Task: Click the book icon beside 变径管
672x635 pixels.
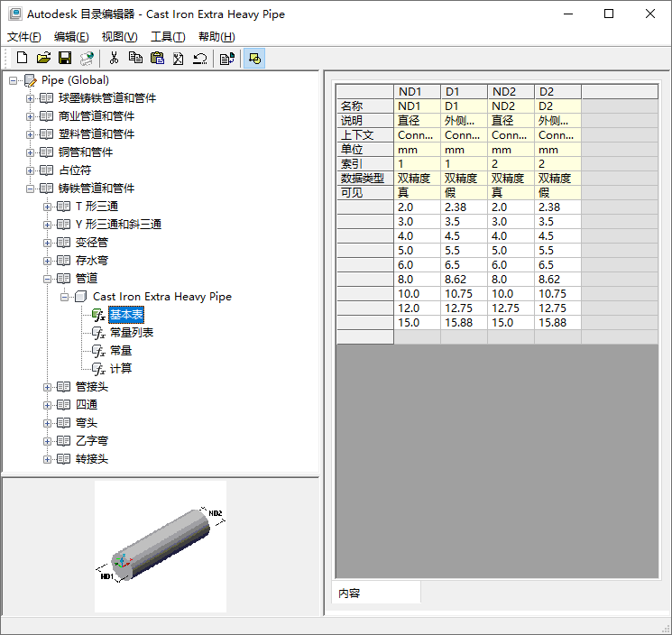Action: click(63, 243)
